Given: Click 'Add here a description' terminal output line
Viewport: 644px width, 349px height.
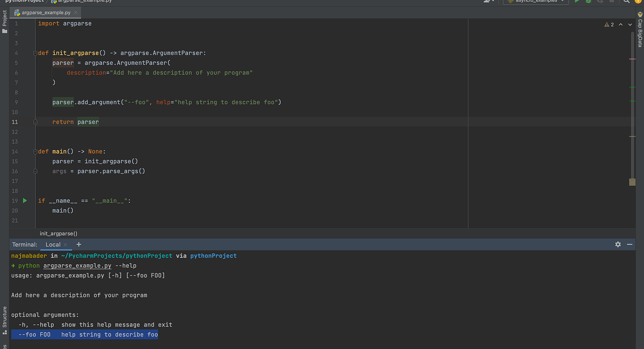Looking at the screenshot, I should pyautogui.click(x=79, y=295).
